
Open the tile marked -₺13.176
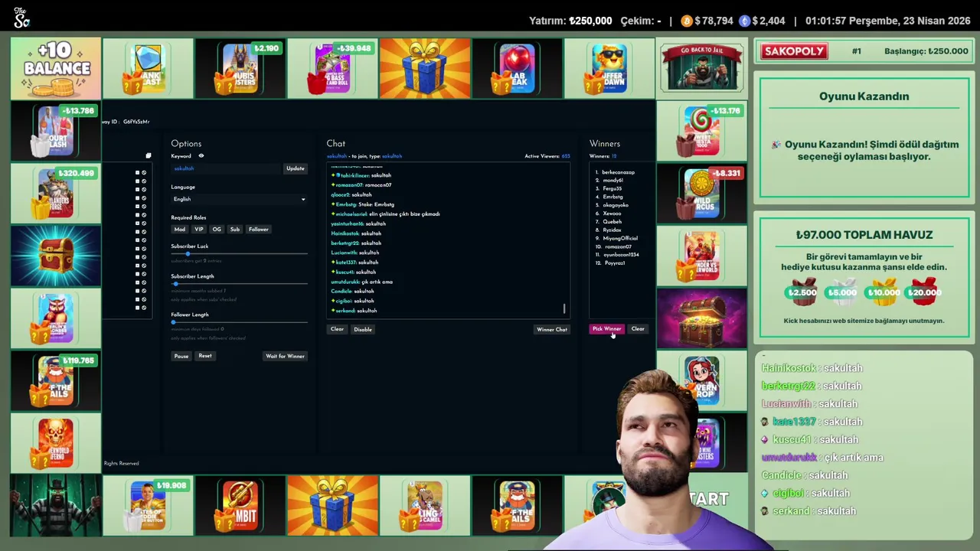701,131
